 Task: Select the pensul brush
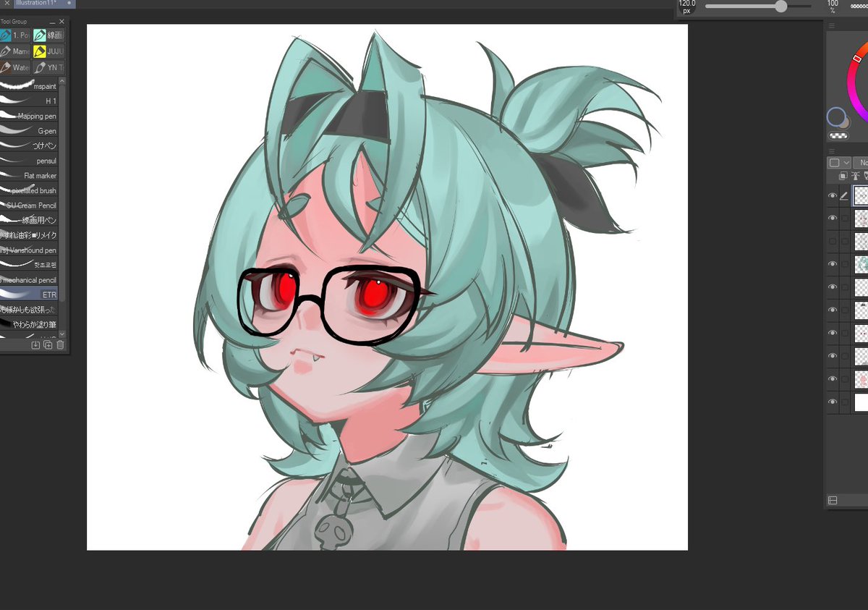pyautogui.click(x=29, y=161)
